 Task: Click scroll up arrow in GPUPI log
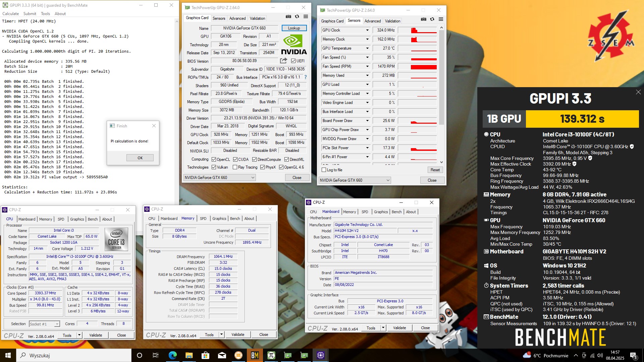[177, 21]
